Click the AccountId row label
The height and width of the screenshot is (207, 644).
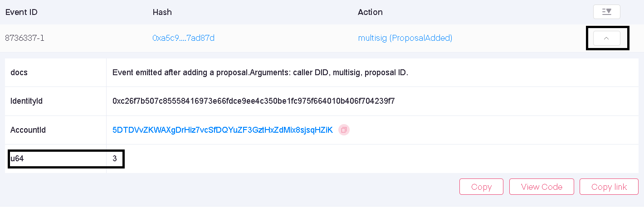[28, 130]
